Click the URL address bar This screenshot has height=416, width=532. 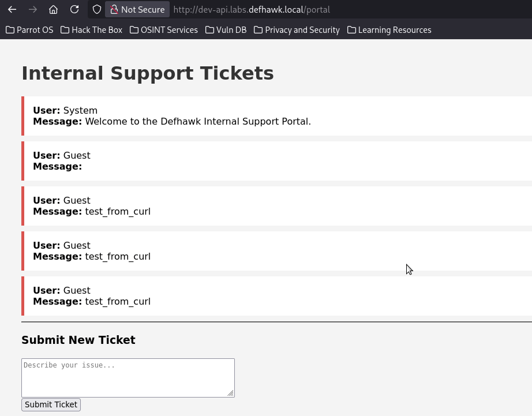tap(346, 9)
